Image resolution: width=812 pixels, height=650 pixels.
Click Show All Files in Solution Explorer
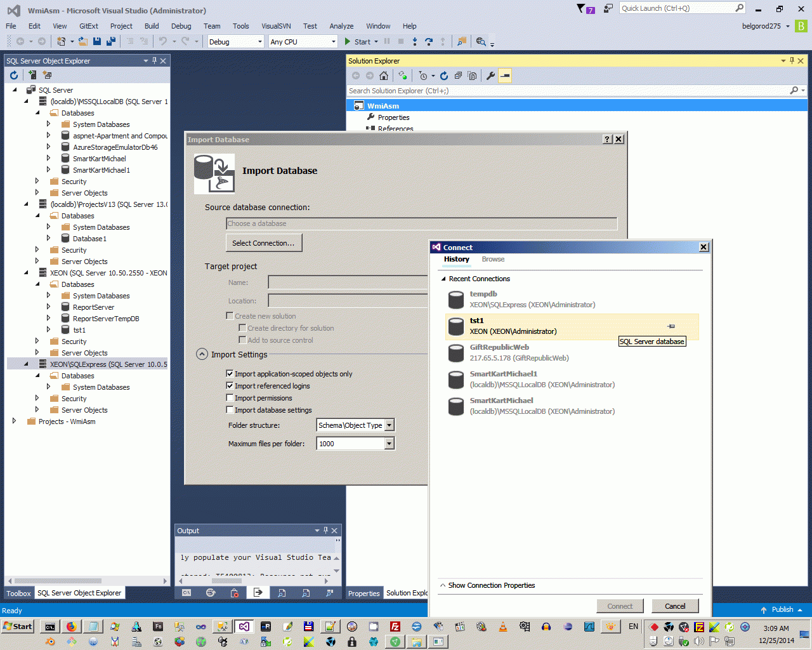coord(472,76)
